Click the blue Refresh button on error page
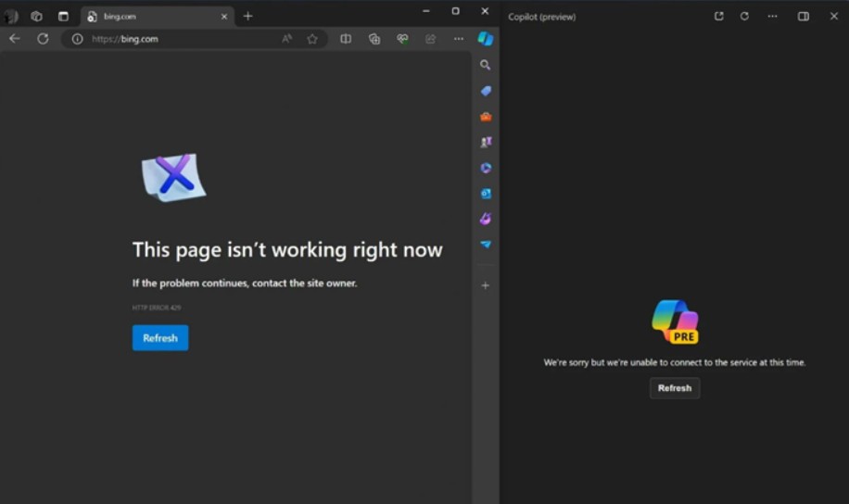The image size is (849, 504). [x=160, y=338]
